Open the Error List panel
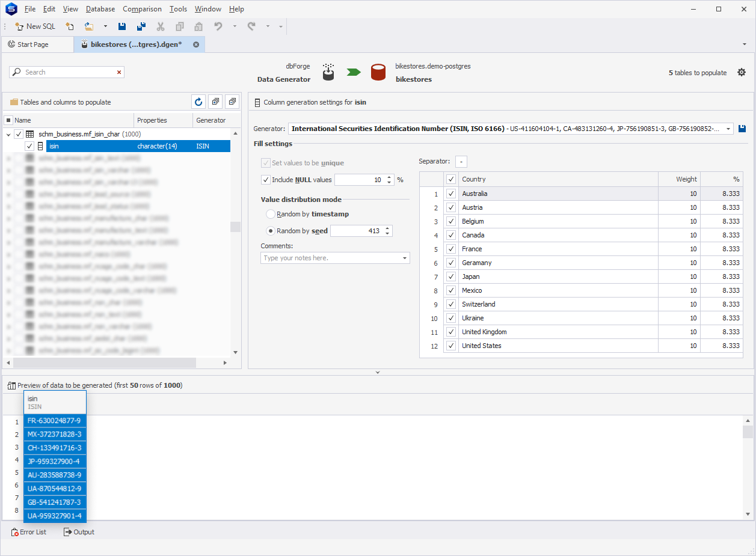This screenshot has width=756, height=556. pos(29,532)
